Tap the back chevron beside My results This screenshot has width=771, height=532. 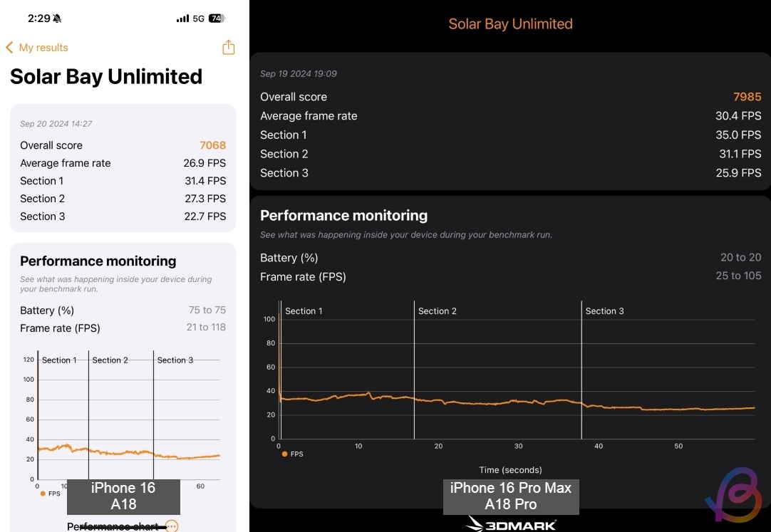(x=9, y=48)
